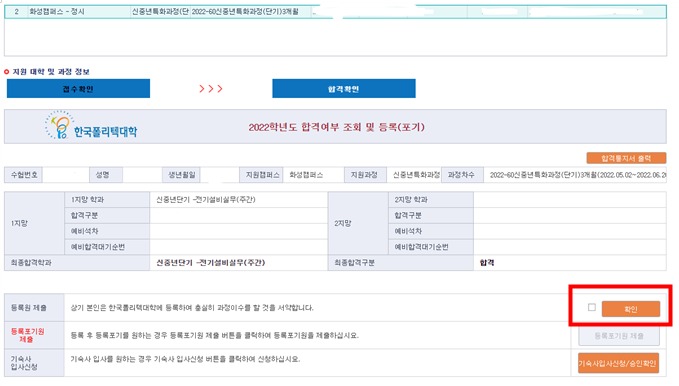Viewport: 679px width, 386px height.
Task: Click the 성명 name value field
Action: click(142, 175)
